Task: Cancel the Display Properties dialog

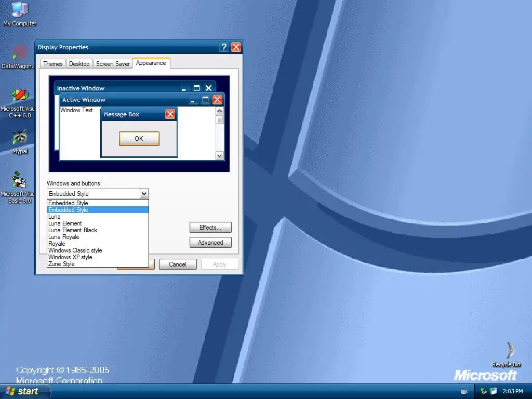Action: click(178, 264)
